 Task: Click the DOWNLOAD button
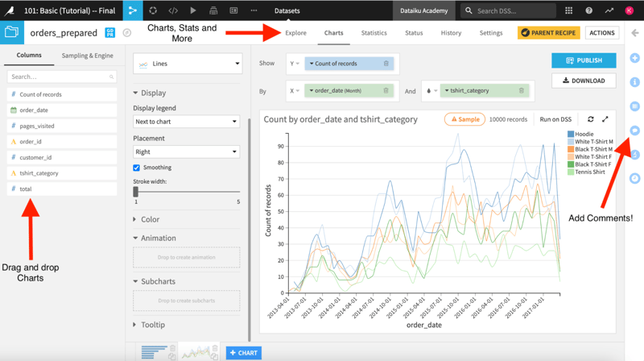(x=584, y=81)
